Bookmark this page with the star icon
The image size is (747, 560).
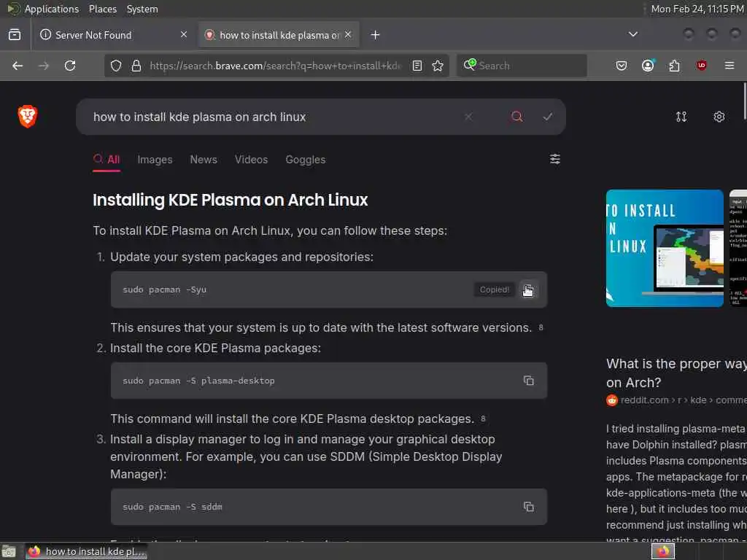[x=438, y=66]
